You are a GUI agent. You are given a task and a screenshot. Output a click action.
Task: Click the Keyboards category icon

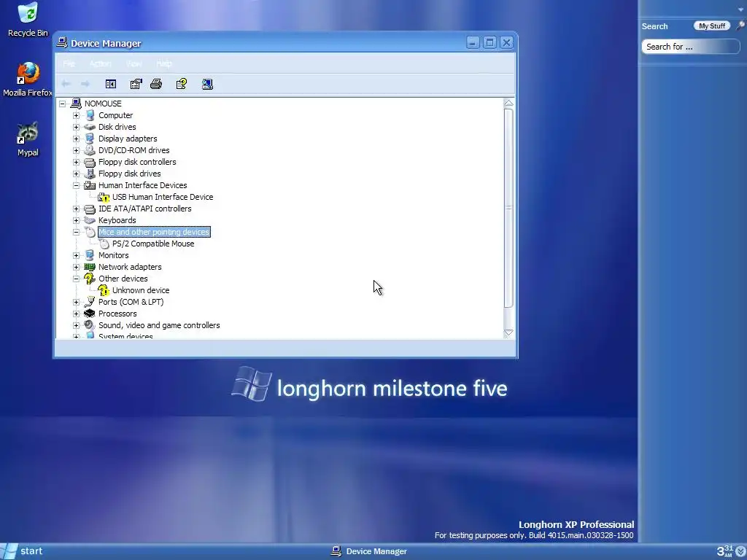click(x=90, y=220)
